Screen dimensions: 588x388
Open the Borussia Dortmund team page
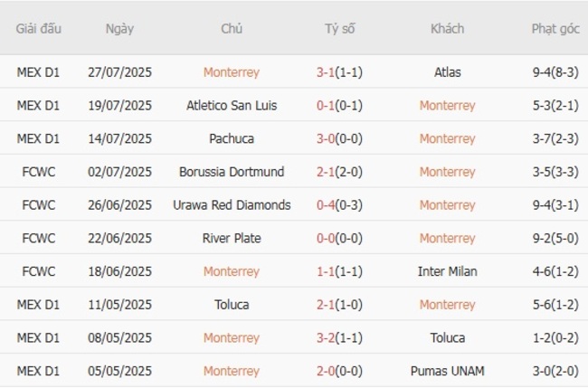click(x=232, y=172)
